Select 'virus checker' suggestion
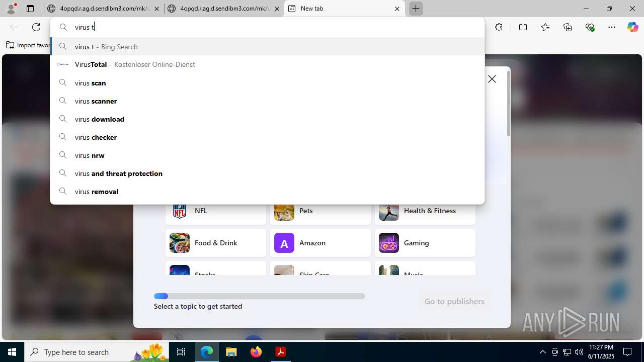This screenshot has width=644, height=362. tap(268, 137)
